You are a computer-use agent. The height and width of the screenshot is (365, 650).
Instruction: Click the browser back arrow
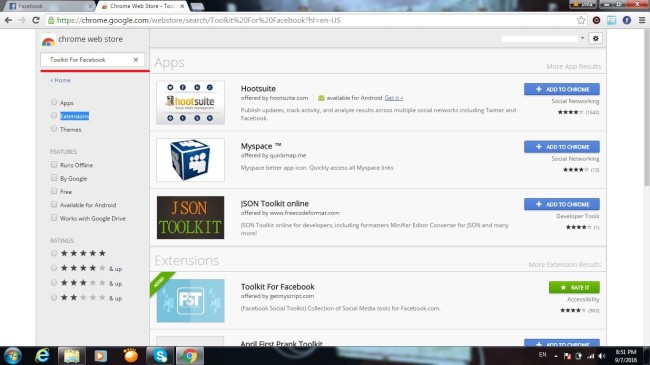[x=8, y=20]
